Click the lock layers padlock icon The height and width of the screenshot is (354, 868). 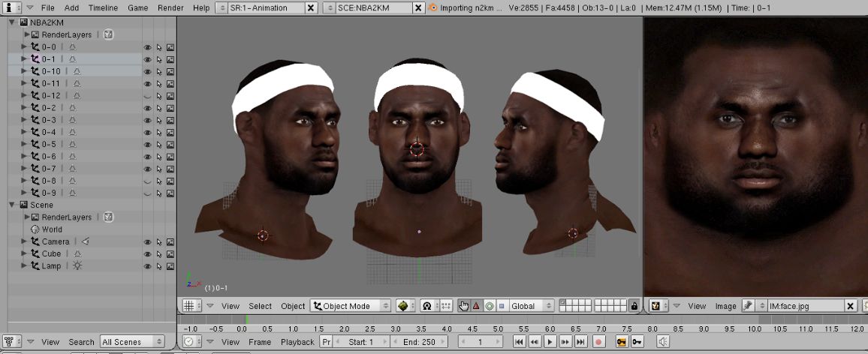coord(634,306)
